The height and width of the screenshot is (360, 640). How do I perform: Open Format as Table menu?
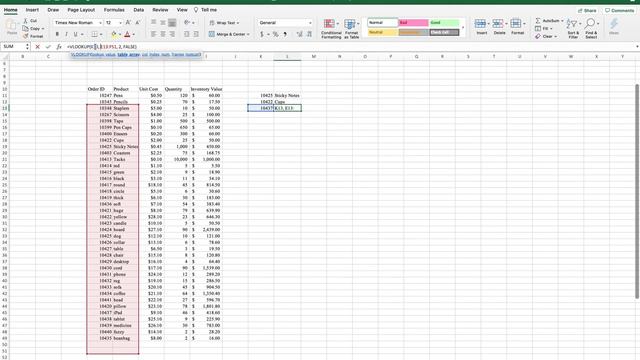point(351,29)
